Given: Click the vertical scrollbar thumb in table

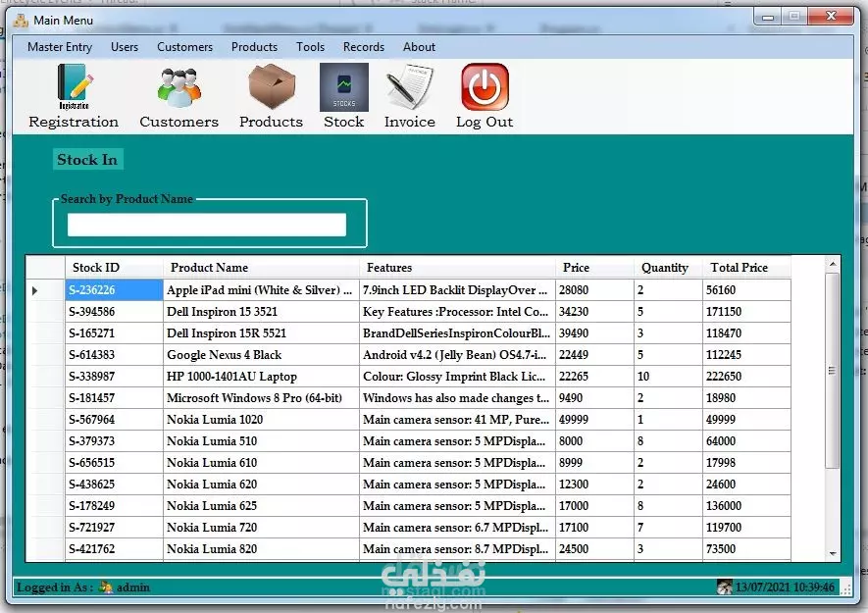Looking at the screenshot, I should pyautogui.click(x=832, y=371).
